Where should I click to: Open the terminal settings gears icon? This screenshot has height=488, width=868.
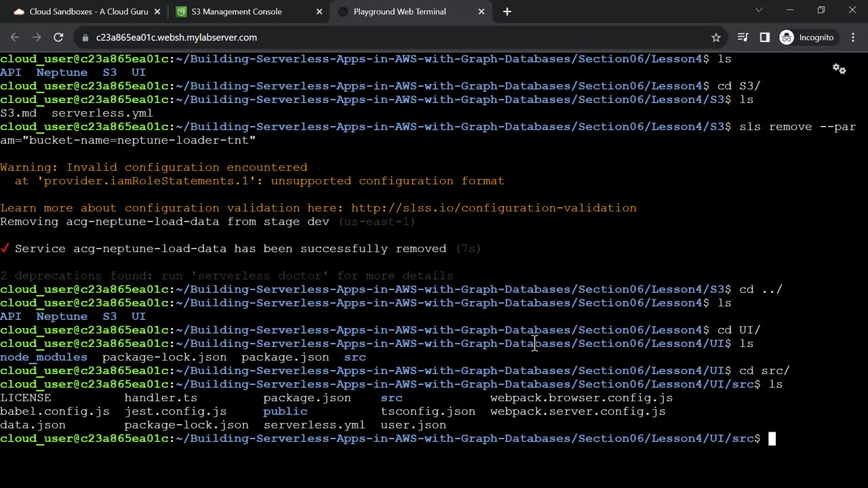(839, 69)
